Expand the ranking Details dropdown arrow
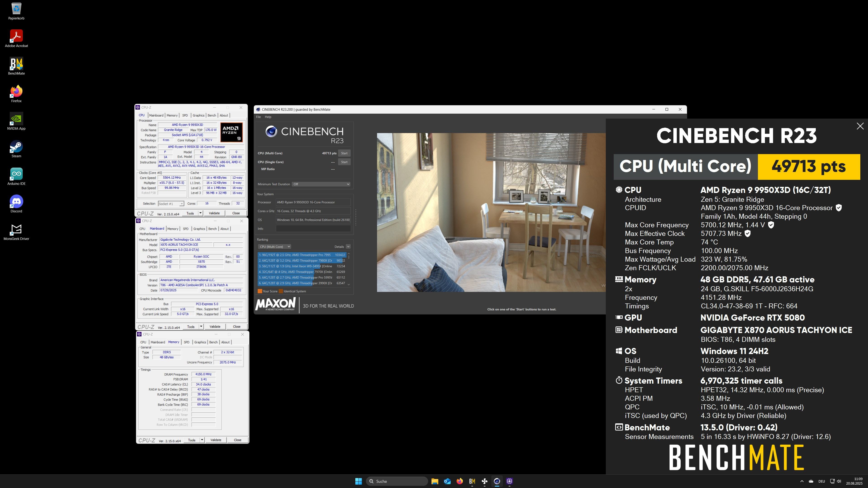The image size is (868, 488). pos(348,246)
